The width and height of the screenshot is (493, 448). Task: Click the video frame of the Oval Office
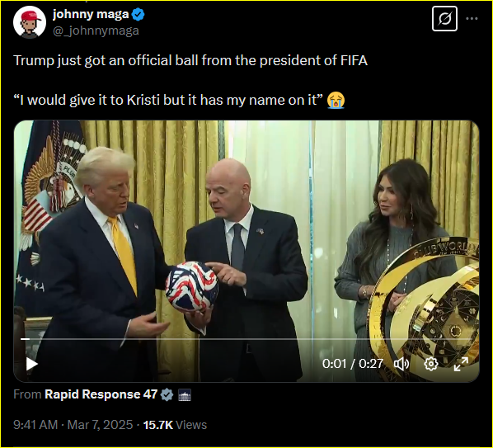click(246, 251)
